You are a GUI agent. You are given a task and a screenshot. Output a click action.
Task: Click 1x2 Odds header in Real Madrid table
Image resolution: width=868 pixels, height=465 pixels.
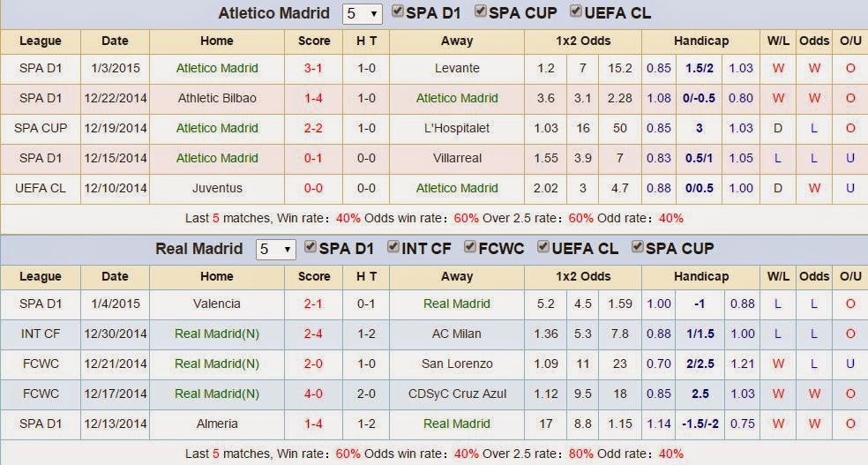tap(582, 276)
